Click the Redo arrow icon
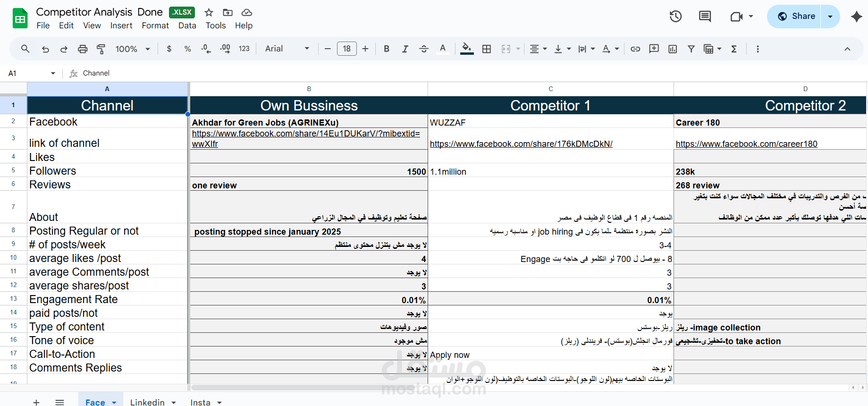Image resolution: width=868 pixels, height=406 pixels. coord(64,49)
